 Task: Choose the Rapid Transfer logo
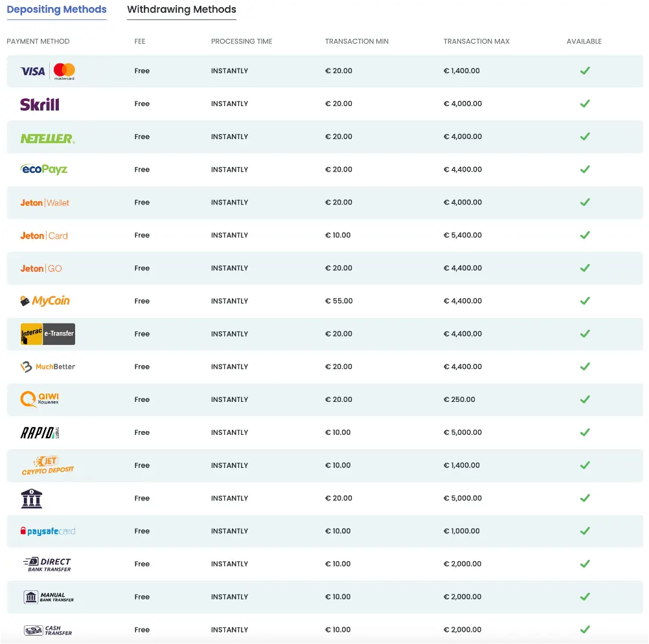point(40,432)
